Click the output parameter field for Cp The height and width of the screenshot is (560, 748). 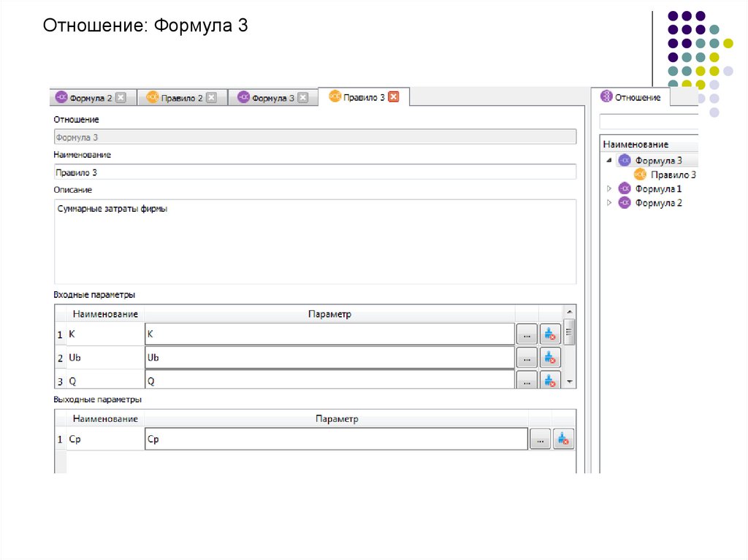[336, 439]
